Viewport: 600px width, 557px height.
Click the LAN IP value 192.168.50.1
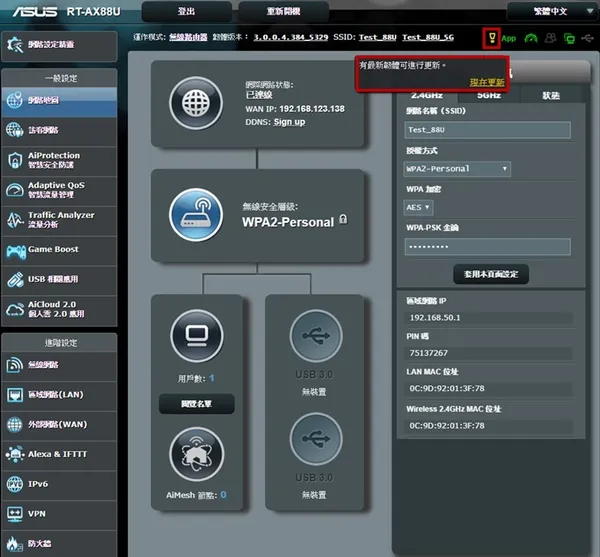click(x=435, y=318)
